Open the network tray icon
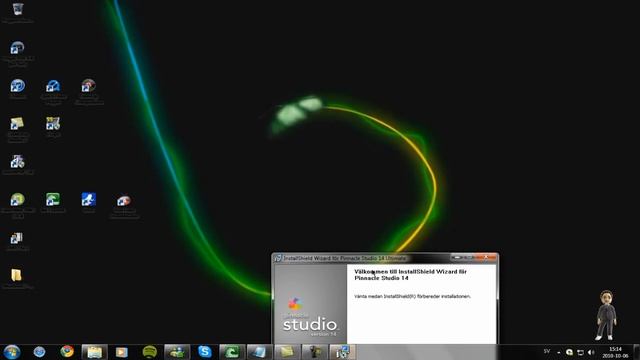640x360 pixels. [580, 352]
